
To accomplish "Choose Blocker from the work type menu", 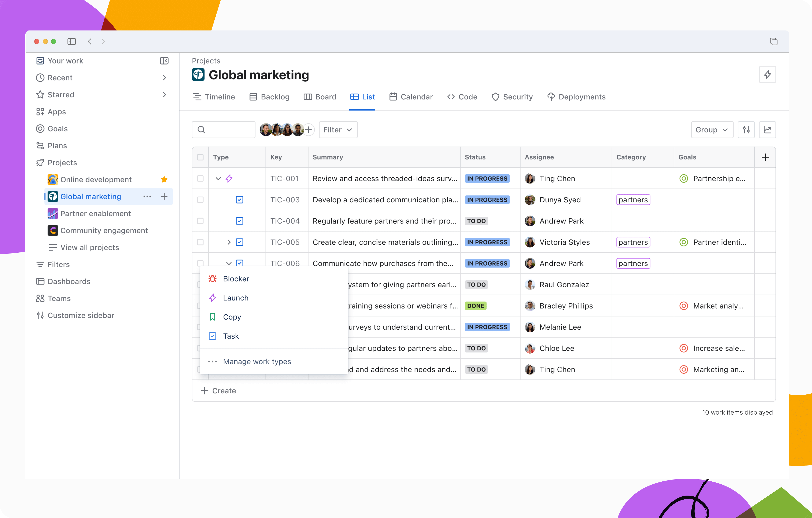I will (236, 279).
